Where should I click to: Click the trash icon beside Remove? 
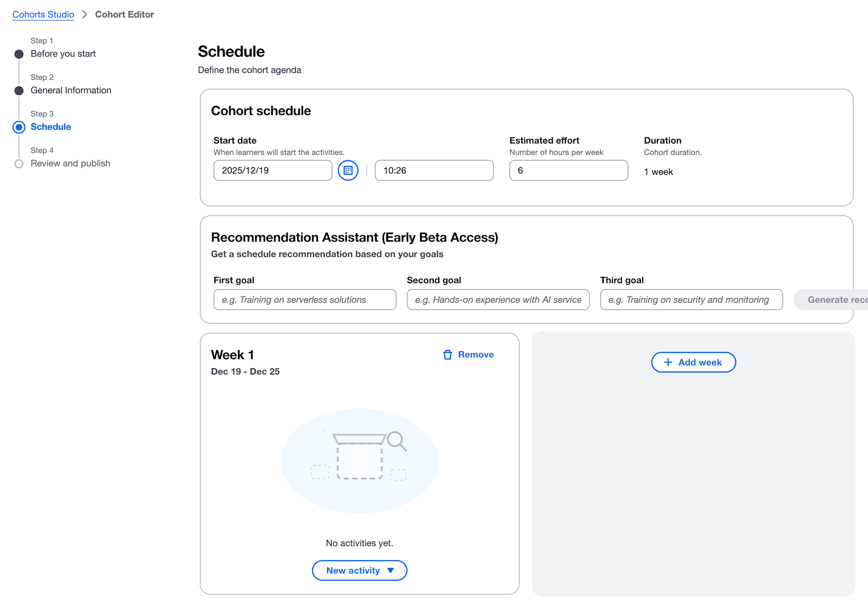pos(447,355)
